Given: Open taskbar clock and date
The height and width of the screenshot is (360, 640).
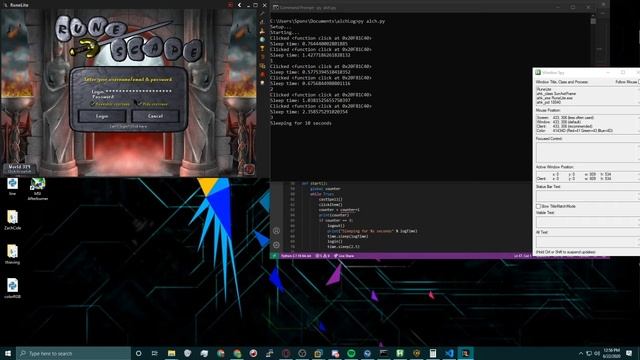Looking at the screenshot, I should (x=611, y=353).
